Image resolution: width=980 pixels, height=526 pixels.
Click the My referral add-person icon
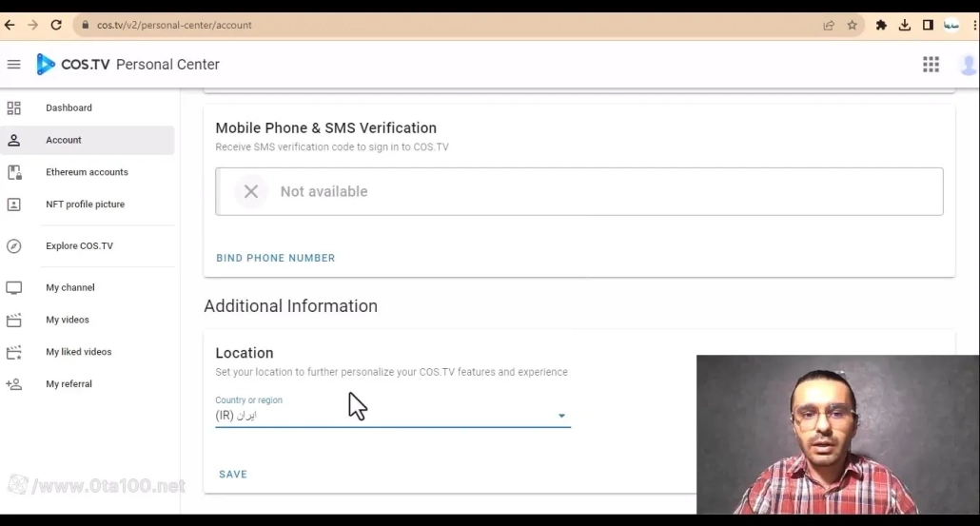14,384
